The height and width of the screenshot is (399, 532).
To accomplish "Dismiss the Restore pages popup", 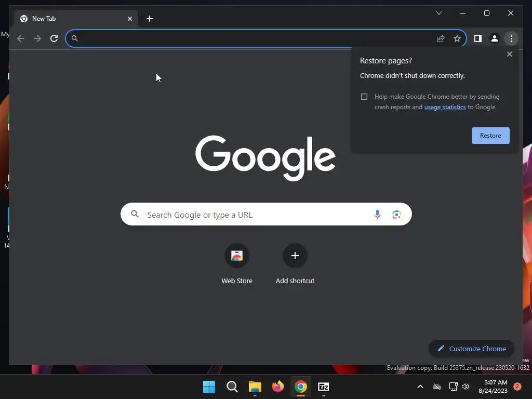I will (509, 54).
